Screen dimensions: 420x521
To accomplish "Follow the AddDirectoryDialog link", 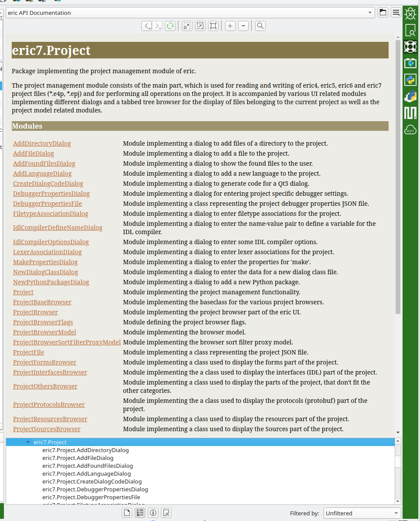I will pyautogui.click(x=42, y=143).
